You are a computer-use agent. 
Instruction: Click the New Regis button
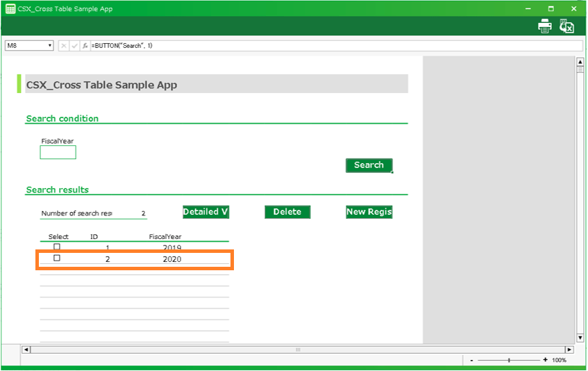pyautogui.click(x=369, y=212)
